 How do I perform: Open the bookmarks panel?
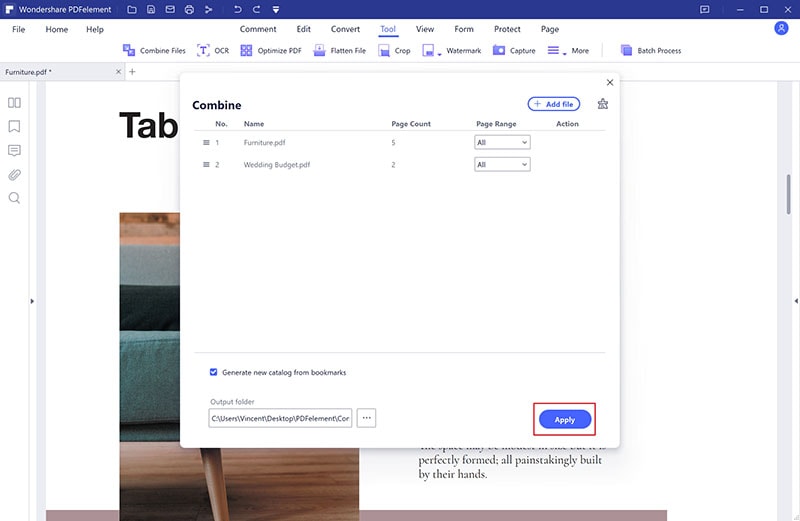(14, 127)
